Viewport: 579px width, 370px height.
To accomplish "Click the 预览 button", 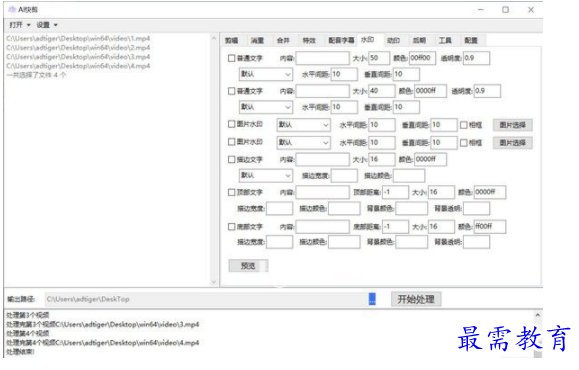I will point(248,265).
